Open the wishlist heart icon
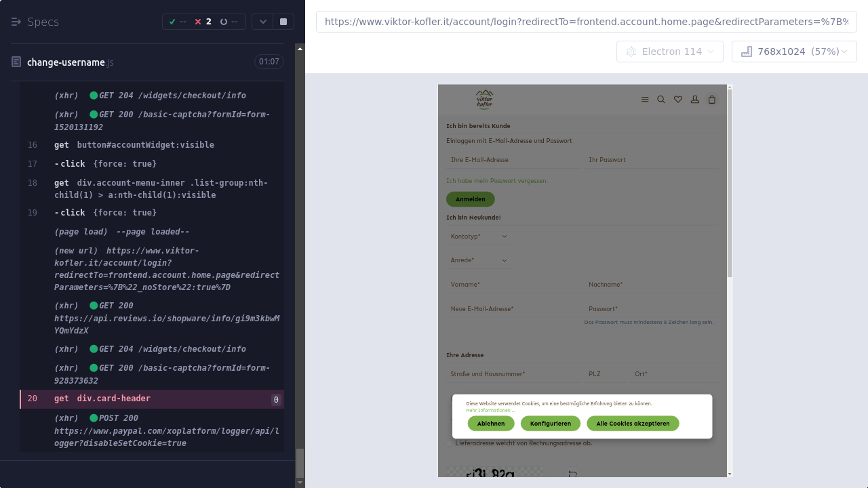 point(678,100)
